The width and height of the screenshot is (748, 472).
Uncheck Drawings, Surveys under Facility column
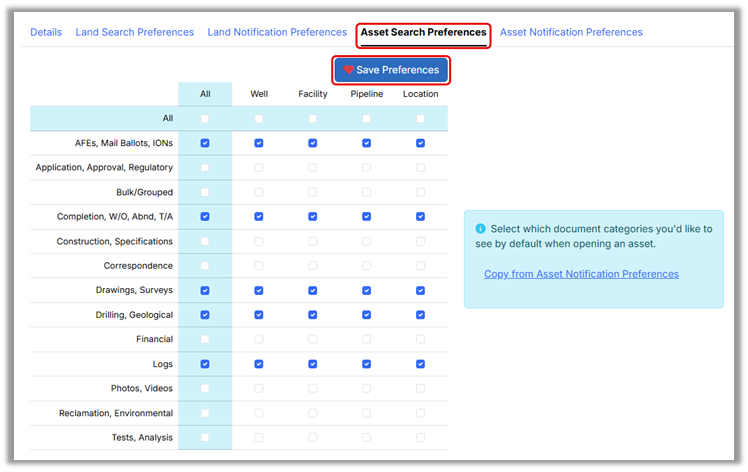(313, 290)
